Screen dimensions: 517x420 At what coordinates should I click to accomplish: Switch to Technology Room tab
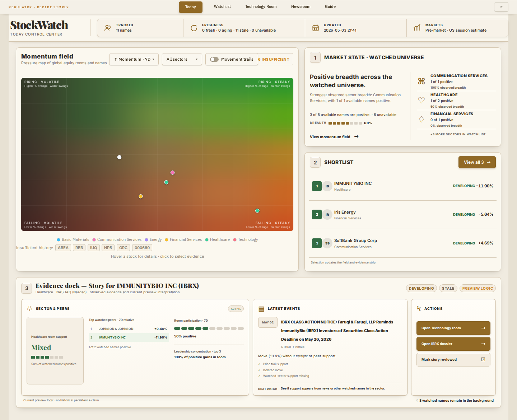(261, 6)
